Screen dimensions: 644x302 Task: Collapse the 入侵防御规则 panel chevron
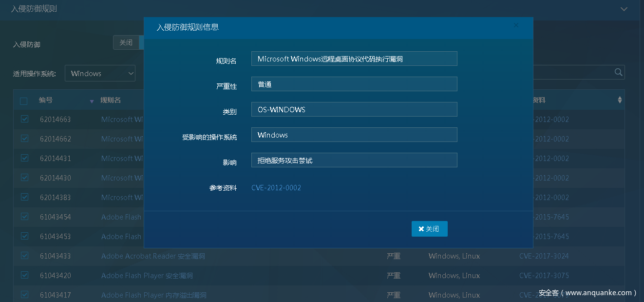(624, 9)
